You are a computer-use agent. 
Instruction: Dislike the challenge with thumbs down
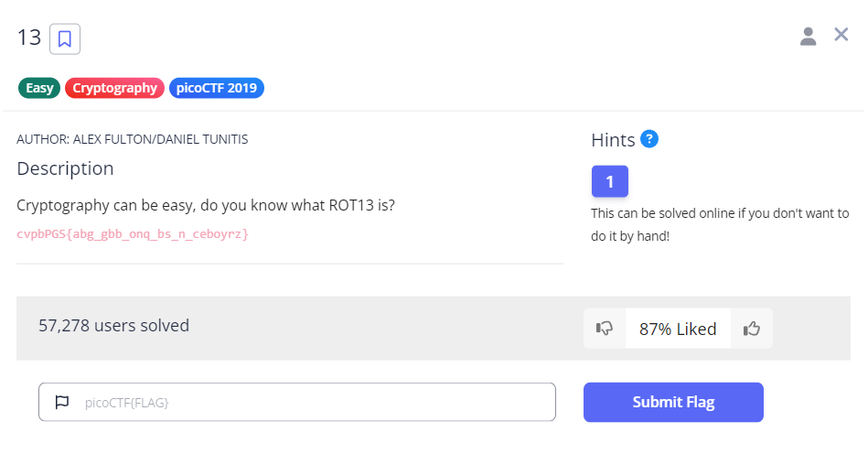pyautogui.click(x=605, y=329)
